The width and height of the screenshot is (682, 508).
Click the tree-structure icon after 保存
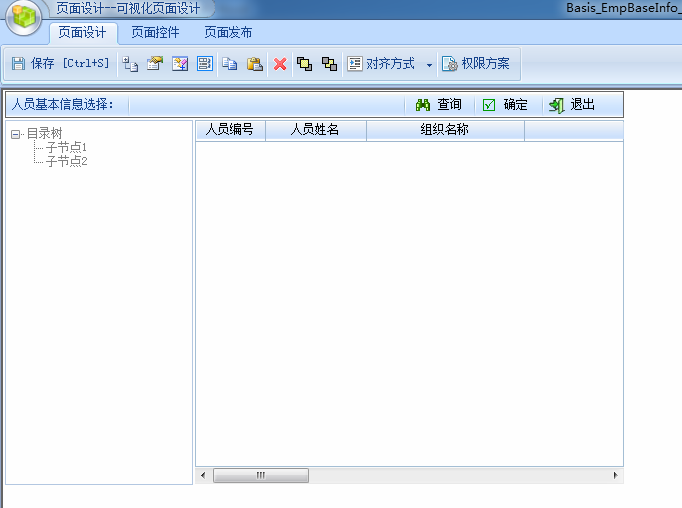click(130, 64)
